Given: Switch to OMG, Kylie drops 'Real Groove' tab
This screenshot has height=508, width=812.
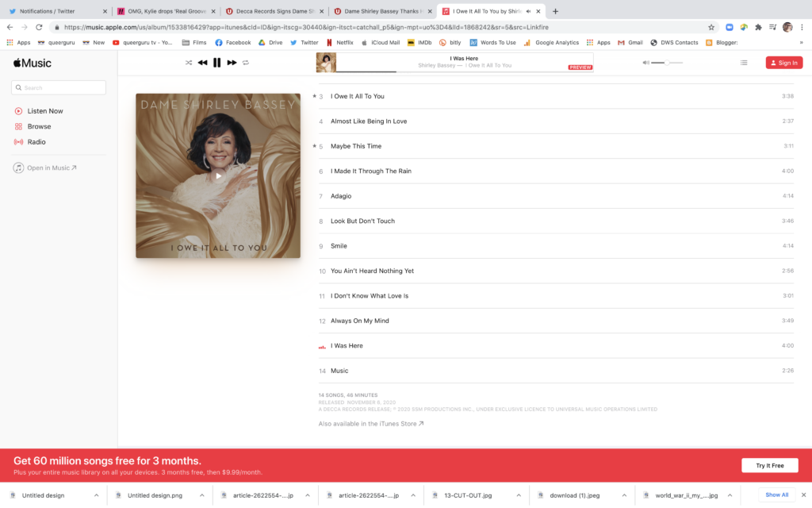Looking at the screenshot, I should coord(166,11).
